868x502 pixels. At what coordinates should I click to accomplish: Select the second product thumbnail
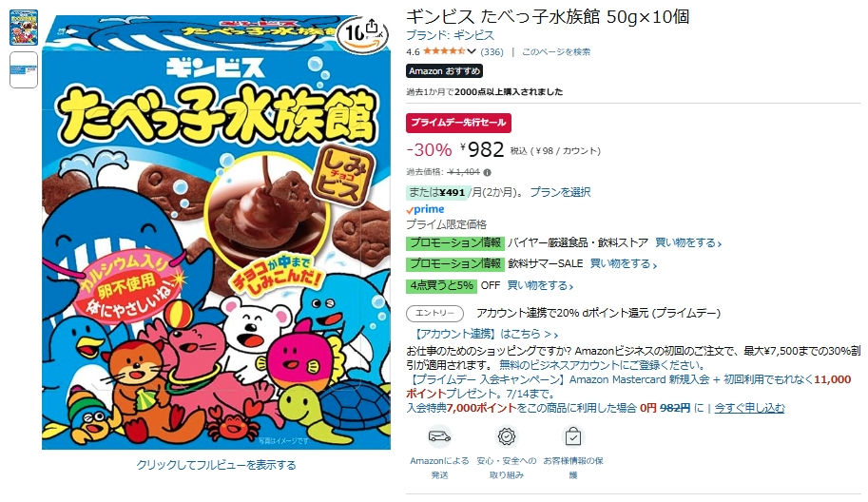tap(24, 69)
